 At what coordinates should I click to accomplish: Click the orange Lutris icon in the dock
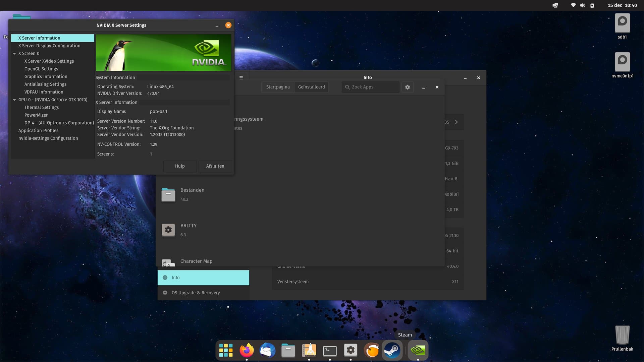pyautogui.click(x=372, y=350)
